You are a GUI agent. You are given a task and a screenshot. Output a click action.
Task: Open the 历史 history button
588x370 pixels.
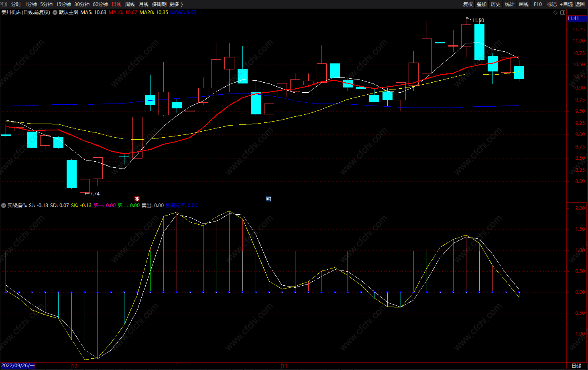pos(496,4)
